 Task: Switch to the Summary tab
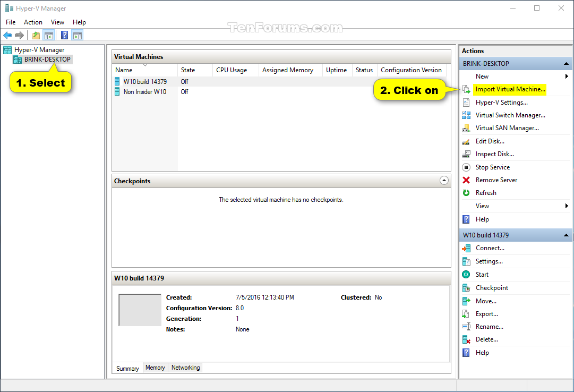point(127,368)
